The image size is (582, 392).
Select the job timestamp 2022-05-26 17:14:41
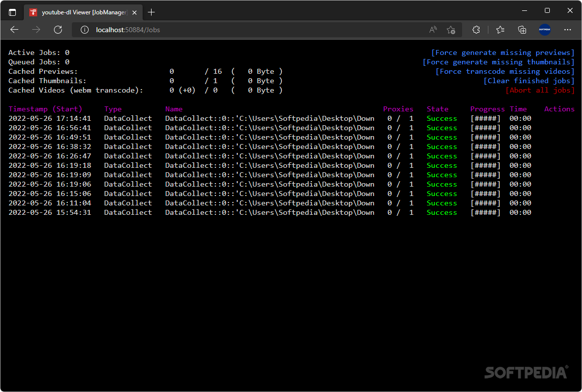(50, 118)
